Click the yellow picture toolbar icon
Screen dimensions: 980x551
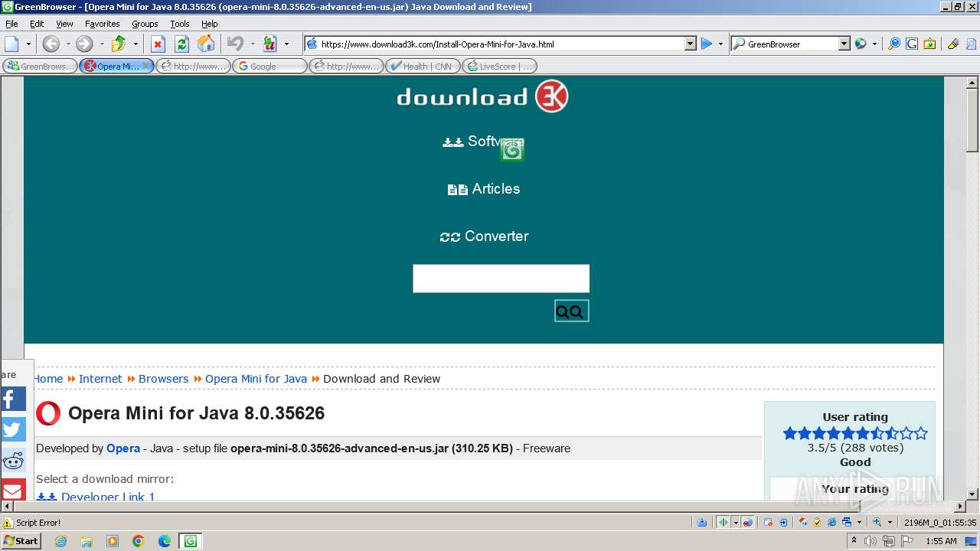point(929,44)
